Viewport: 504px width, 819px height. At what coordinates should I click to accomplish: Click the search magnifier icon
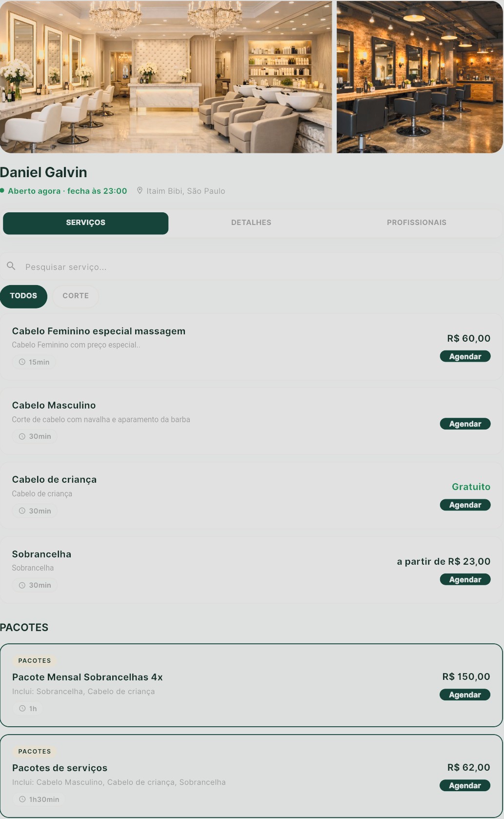tap(11, 266)
